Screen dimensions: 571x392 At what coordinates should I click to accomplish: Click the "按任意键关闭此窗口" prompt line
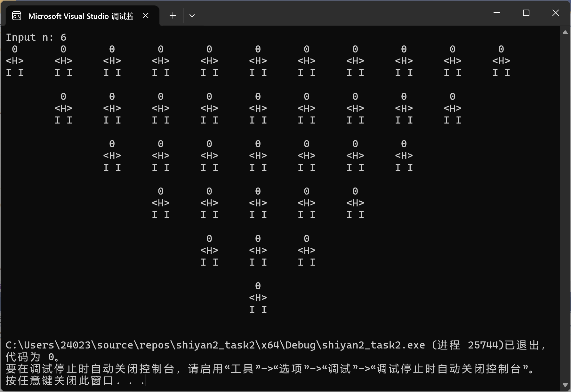pyautogui.click(x=76, y=380)
